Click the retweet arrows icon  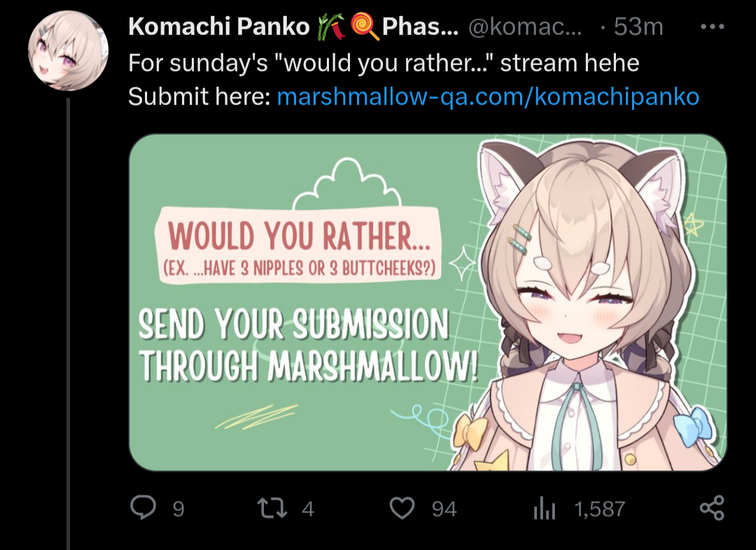[x=272, y=509]
